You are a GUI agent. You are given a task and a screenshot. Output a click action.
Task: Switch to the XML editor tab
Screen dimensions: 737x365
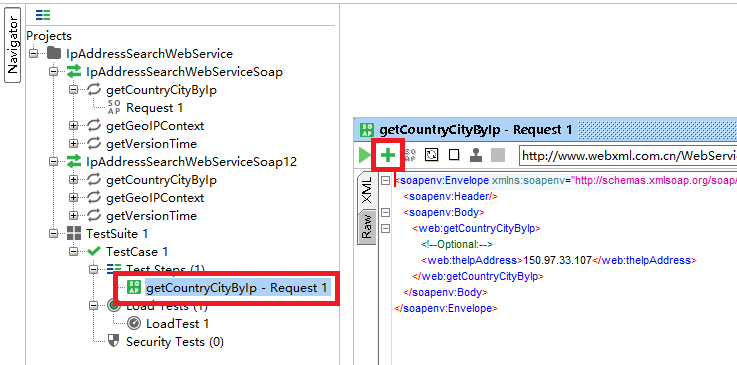[366, 190]
